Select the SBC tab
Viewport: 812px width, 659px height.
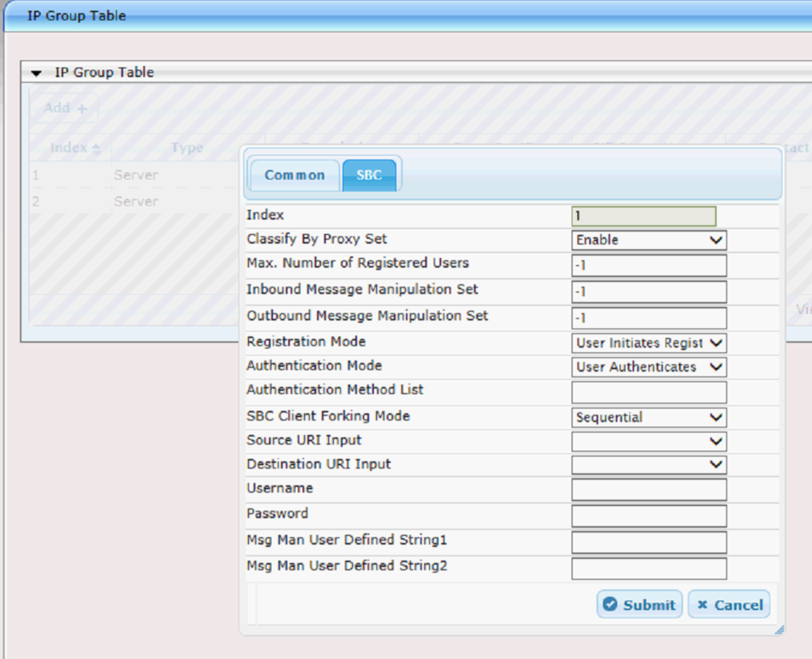(369, 174)
